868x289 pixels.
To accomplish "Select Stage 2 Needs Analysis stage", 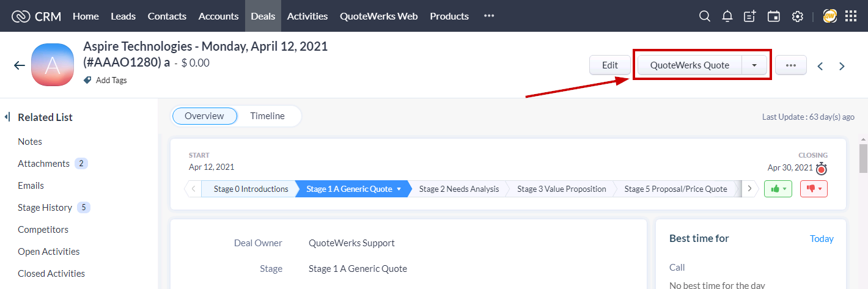I will (458, 189).
